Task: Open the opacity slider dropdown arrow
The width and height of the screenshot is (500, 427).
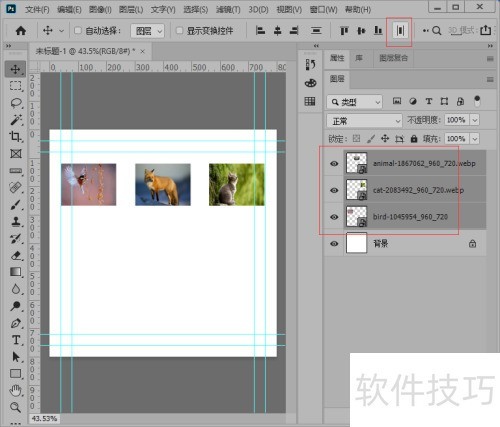Action: [475, 120]
